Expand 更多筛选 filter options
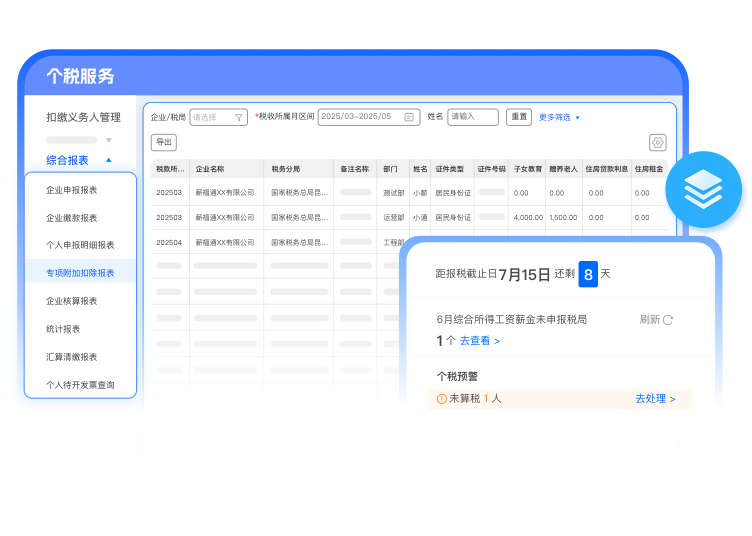Viewport: 752px width, 536px height. click(x=559, y=117)
